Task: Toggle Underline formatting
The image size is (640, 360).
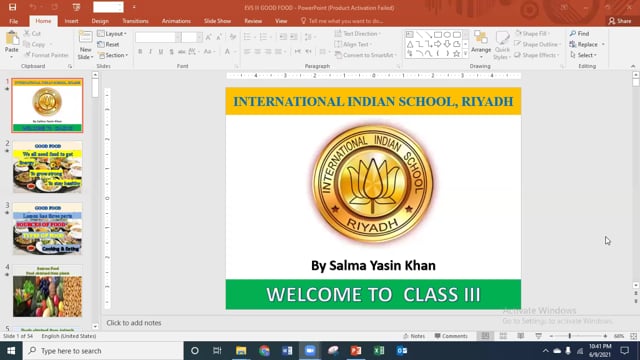Action: [161, 51]
